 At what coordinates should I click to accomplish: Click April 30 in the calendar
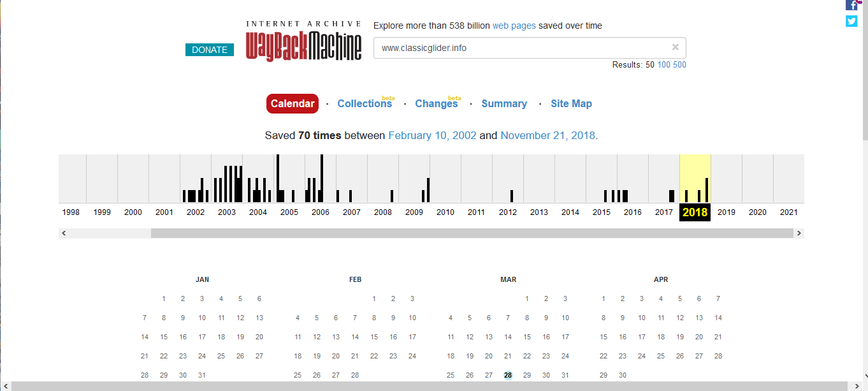point(623,376)
